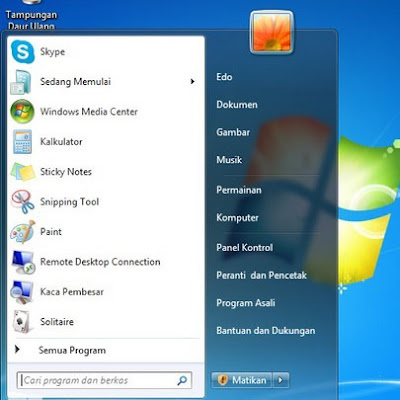Click the Kaca Pembesar text label
400x400 pixels.
(72, 292)
